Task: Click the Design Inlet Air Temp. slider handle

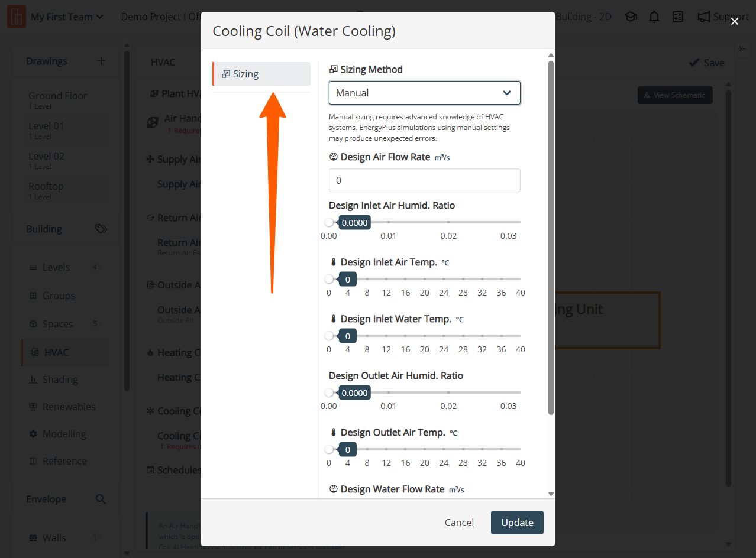Action: (329, 279)
